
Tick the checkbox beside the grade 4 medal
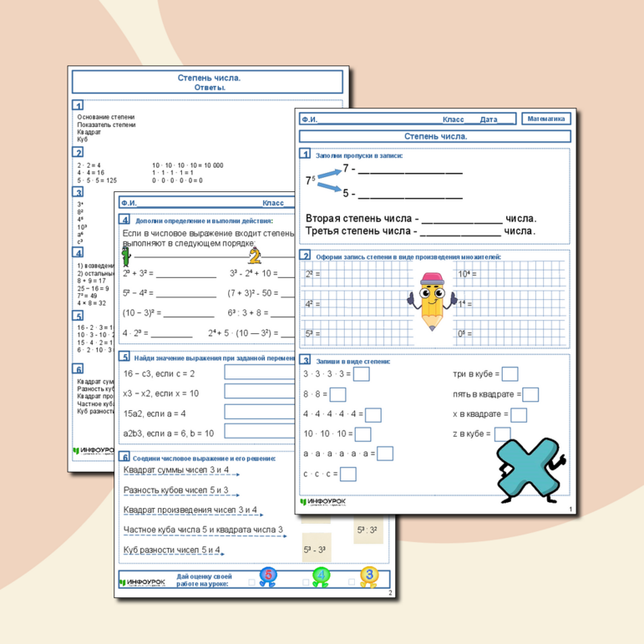pyautogui.click(x=306, y=582)
